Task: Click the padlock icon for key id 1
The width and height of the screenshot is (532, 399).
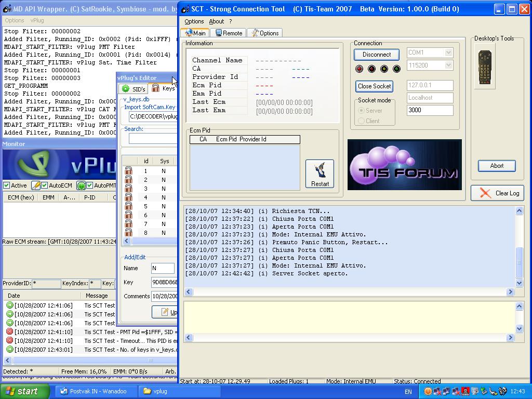Action: tap(129, 170)
